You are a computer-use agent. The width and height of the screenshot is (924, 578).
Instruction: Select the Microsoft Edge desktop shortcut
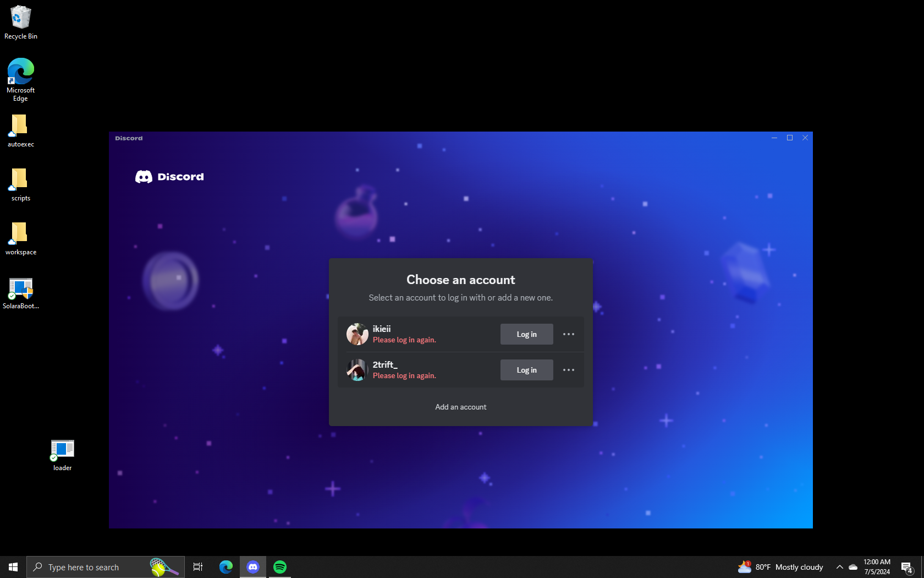click(x=21, y=80)
